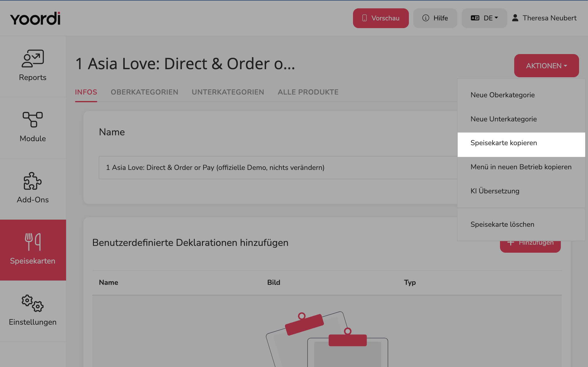
Task: Select Menü in neuen Betrieb kopieren
Action: click(x=521, y=167)
